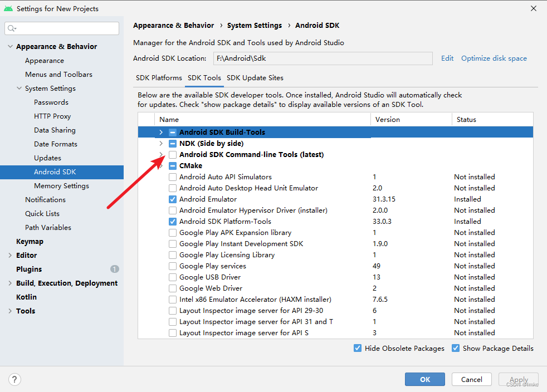The height and width of the screenshot is (392, 547).
Task: Collapse the Appearance & Behavior tree node
Action: 10,46
